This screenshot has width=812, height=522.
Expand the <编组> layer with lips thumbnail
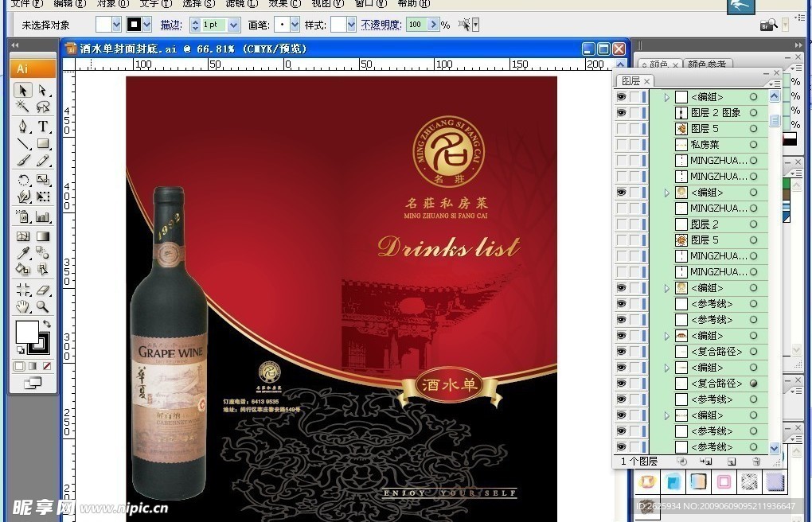667,336
